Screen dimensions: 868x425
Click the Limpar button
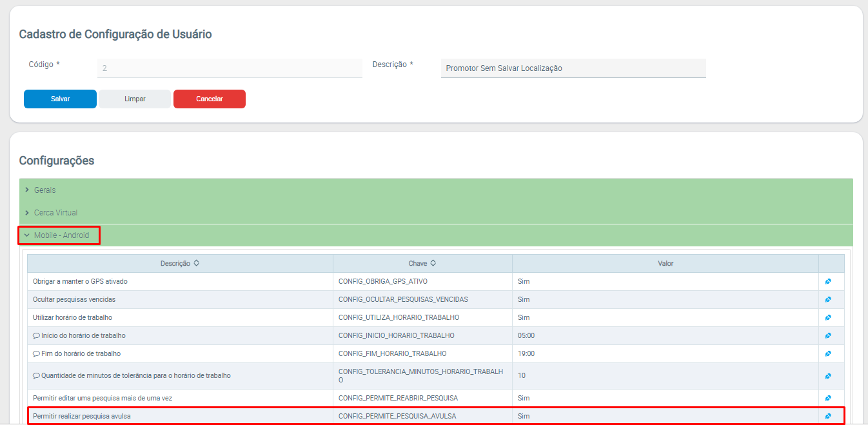pos(135,99)
